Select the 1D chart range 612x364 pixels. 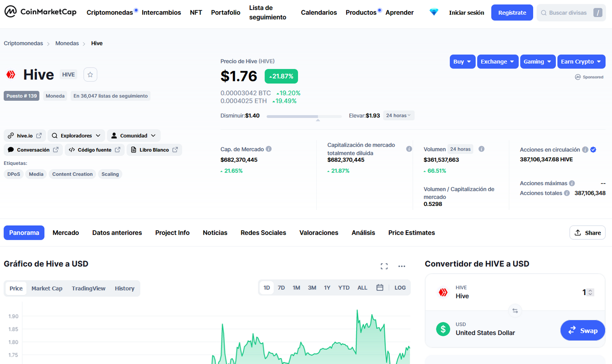tap(267, 288)
